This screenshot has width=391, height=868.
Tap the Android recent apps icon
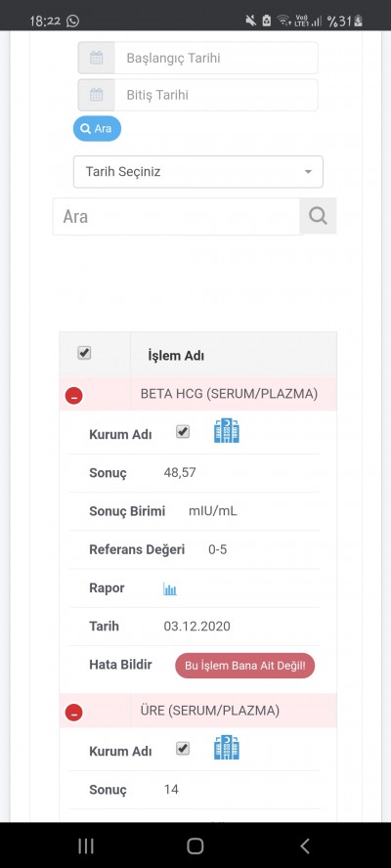[x=85, y=846]
